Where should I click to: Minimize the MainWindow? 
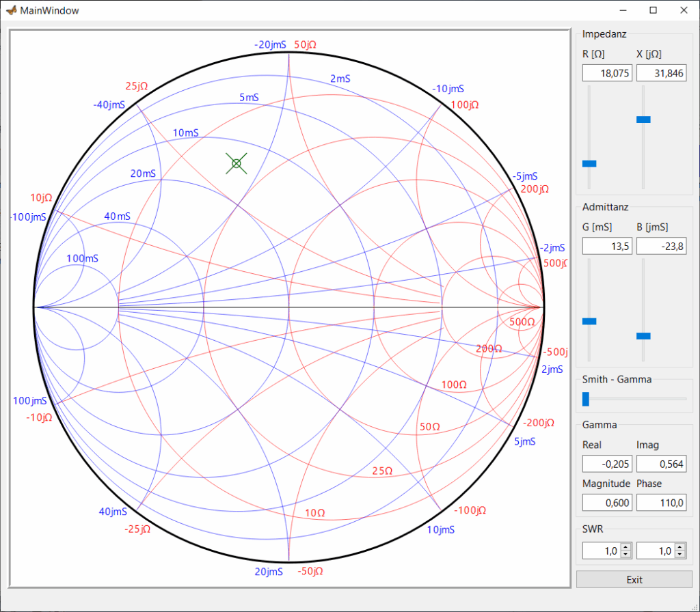[x=623, y=10]
